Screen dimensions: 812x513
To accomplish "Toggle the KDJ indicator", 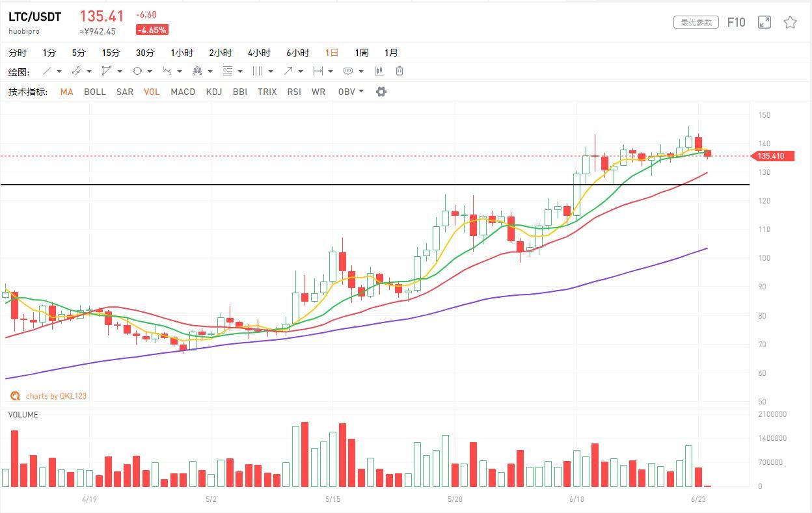I will tap(214, 92).
